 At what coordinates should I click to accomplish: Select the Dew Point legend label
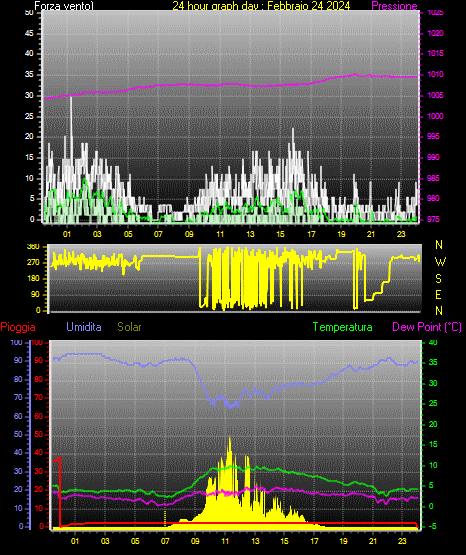coord(427,327)
